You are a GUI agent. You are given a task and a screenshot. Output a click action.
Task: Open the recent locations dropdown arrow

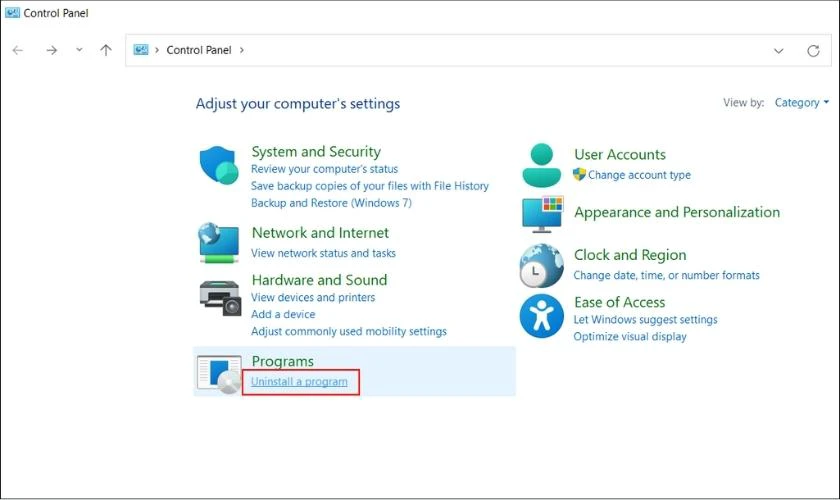[79, 50]
